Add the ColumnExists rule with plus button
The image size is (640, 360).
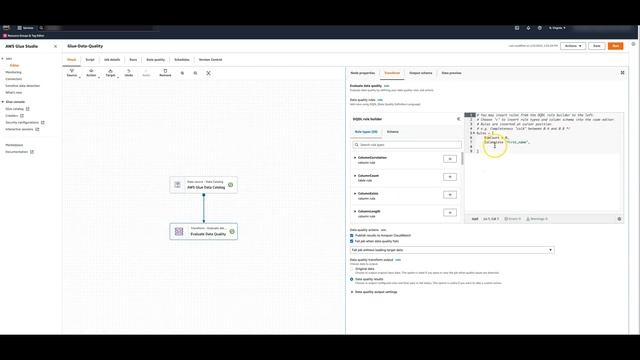450,195
